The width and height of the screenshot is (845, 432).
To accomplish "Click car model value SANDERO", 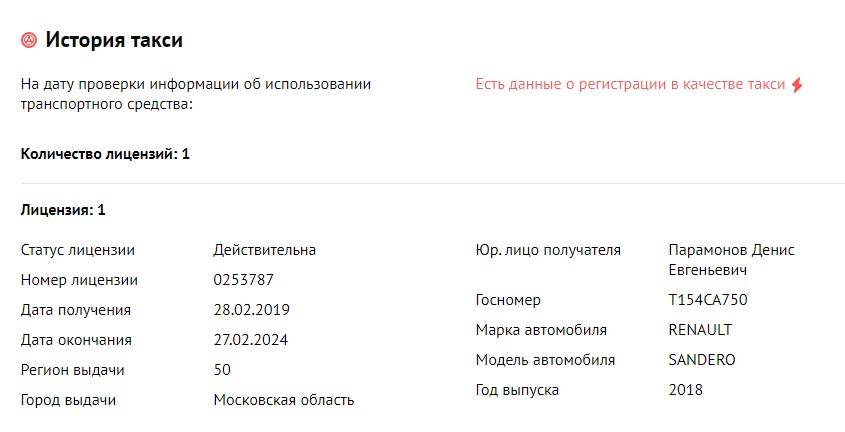I will [701, 360].
